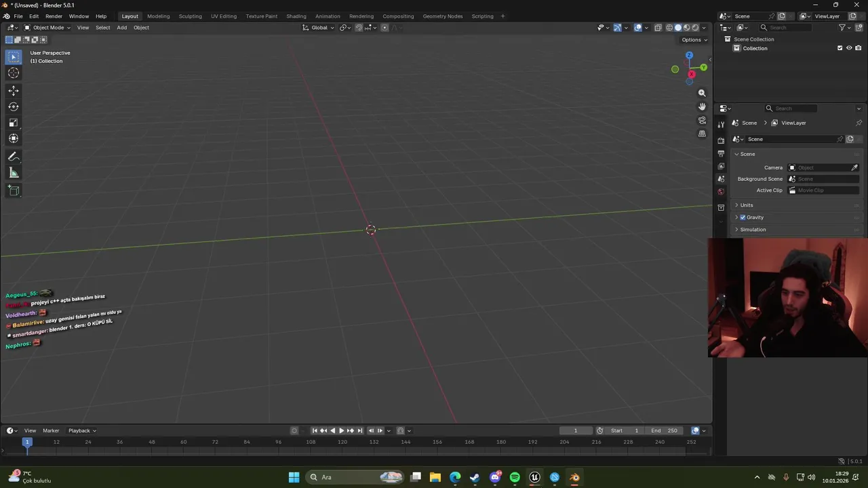Open the Tool properties tab
Screen dimensions: 868x488
(x=721, y=124)
